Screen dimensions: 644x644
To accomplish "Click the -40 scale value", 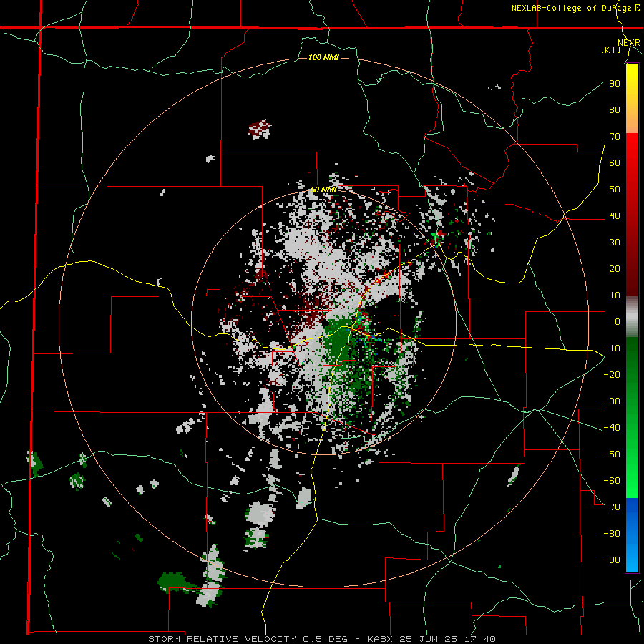I will [x=612, y=428].
